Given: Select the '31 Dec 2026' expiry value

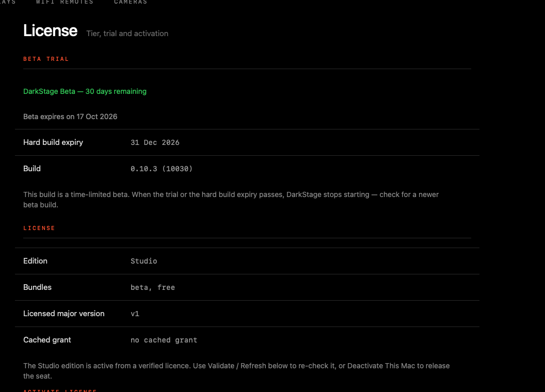Looking at the screenshot, I should pos(155,142).
